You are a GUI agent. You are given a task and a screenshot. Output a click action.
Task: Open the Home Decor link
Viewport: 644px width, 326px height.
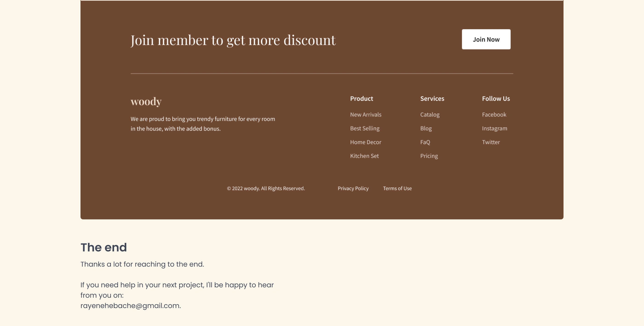click(x=365, y=142)
